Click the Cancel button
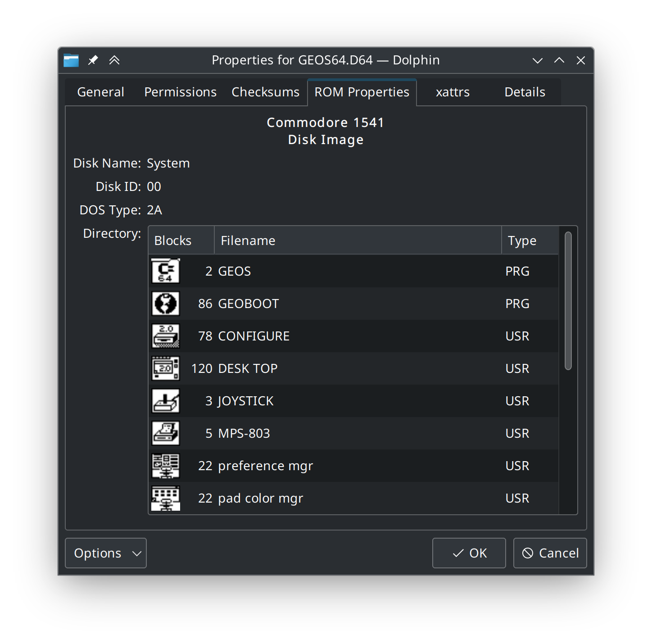The height and width of the screenshot is (644, 652). point(550,553)
